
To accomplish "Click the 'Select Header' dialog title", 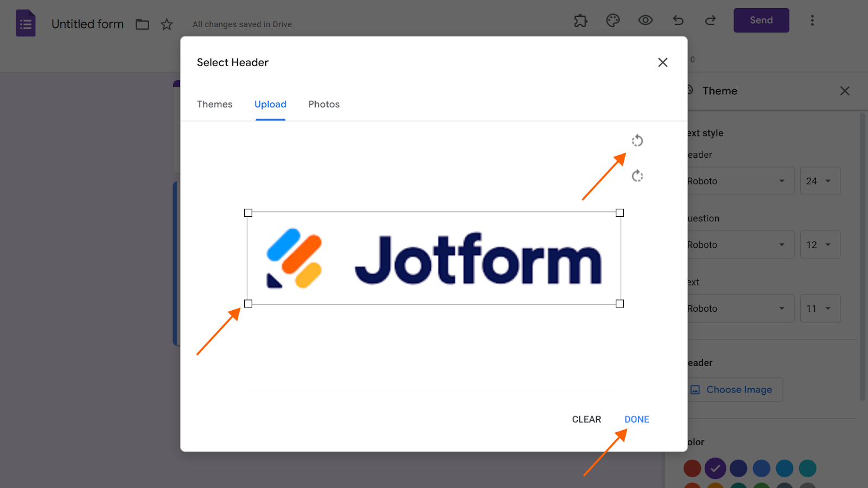I will (233, 62).
